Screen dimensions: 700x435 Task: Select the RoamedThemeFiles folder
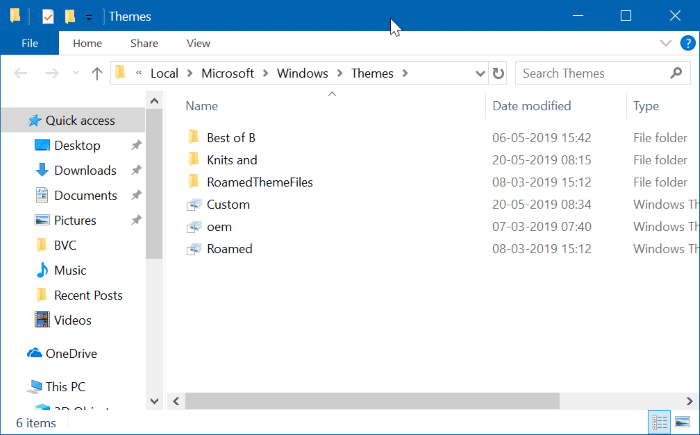259,182
